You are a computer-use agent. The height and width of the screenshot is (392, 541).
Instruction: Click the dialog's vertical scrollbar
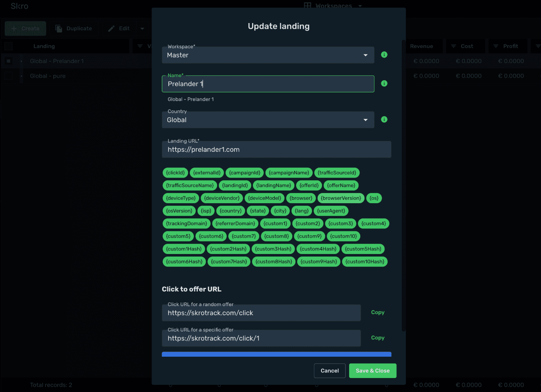(x=404, y=186)
